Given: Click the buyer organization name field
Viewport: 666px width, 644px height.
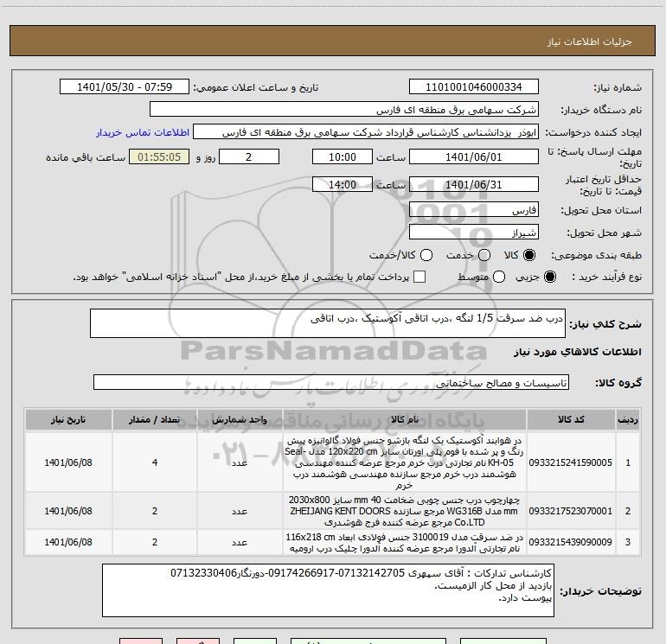Looking at the screenshot, I should click(344, 109).
